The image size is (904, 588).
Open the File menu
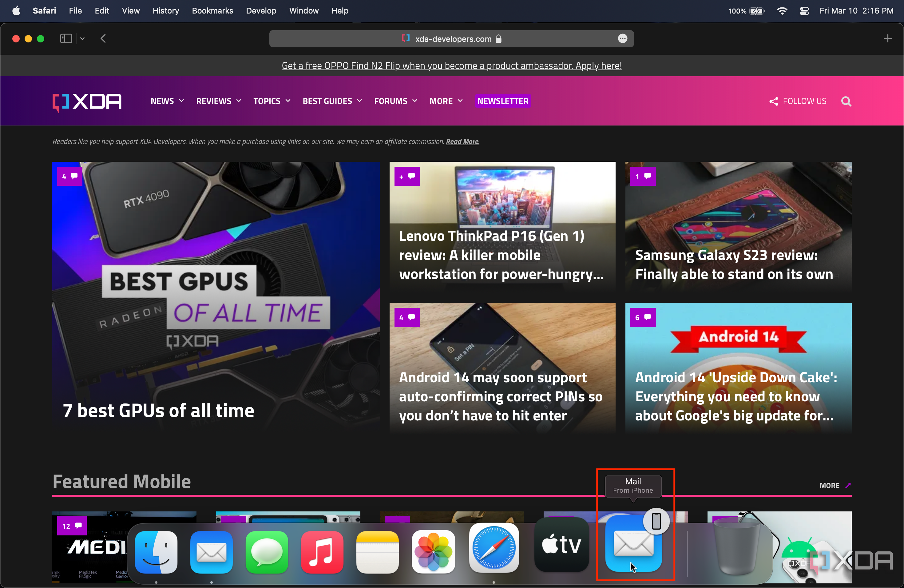click(75, 11)
